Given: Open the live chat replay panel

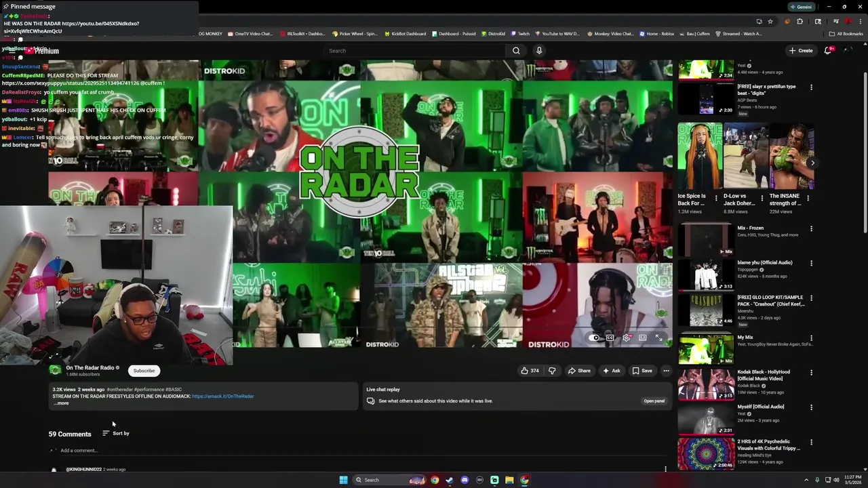Looking at the screenshot, I should (x=654, y=401).
